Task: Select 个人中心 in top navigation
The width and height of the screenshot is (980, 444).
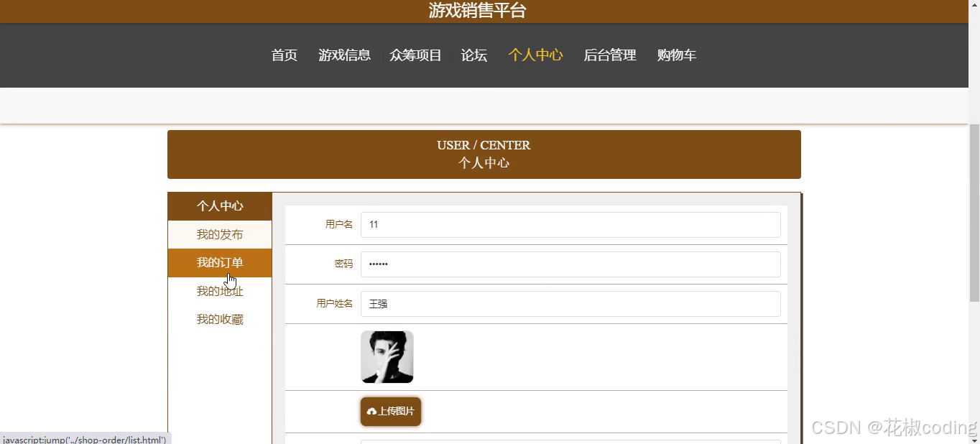Action: pos(535,55)
